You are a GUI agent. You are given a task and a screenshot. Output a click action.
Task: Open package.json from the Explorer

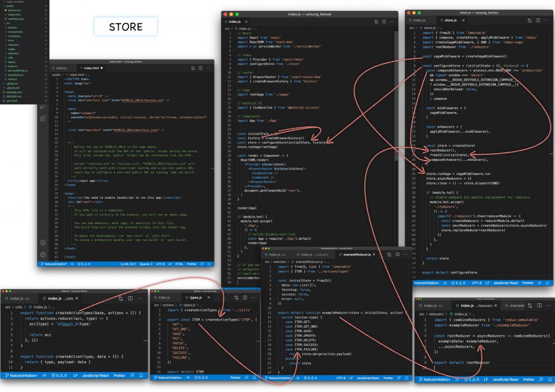[x=15, y=92]
